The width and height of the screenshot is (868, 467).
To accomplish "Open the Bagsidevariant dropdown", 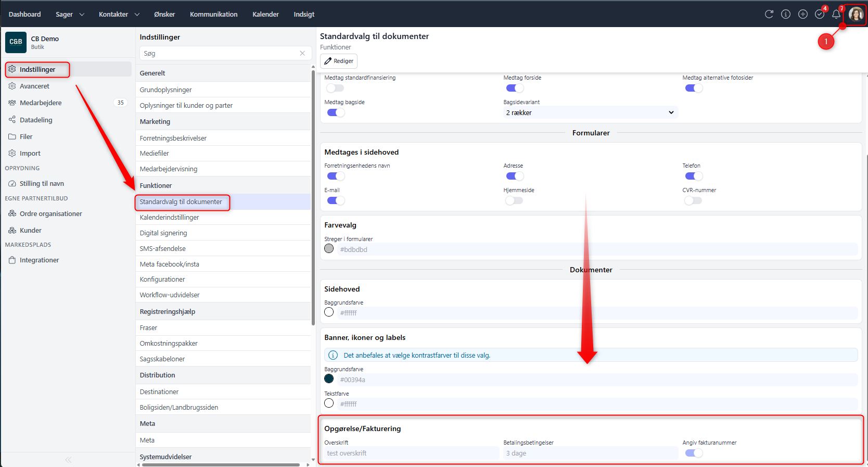I will point(590,112).
